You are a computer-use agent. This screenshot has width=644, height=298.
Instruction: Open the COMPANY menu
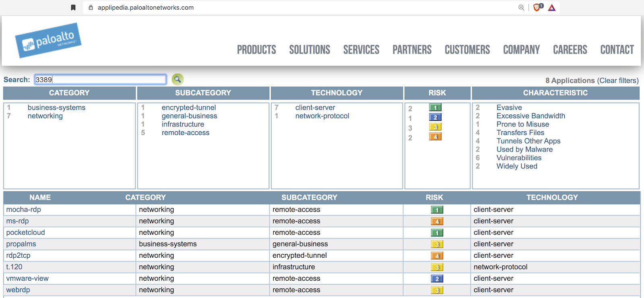(522, 50)
